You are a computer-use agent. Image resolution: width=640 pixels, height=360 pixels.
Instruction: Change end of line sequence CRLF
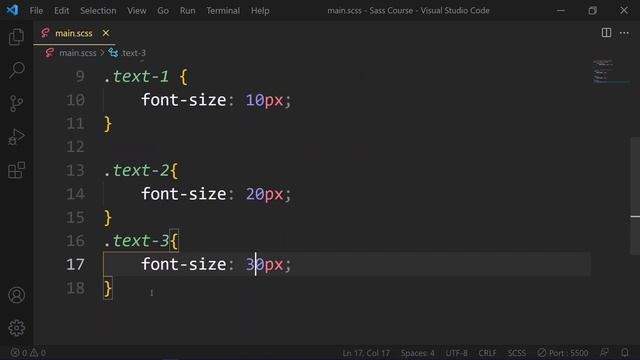487,353
